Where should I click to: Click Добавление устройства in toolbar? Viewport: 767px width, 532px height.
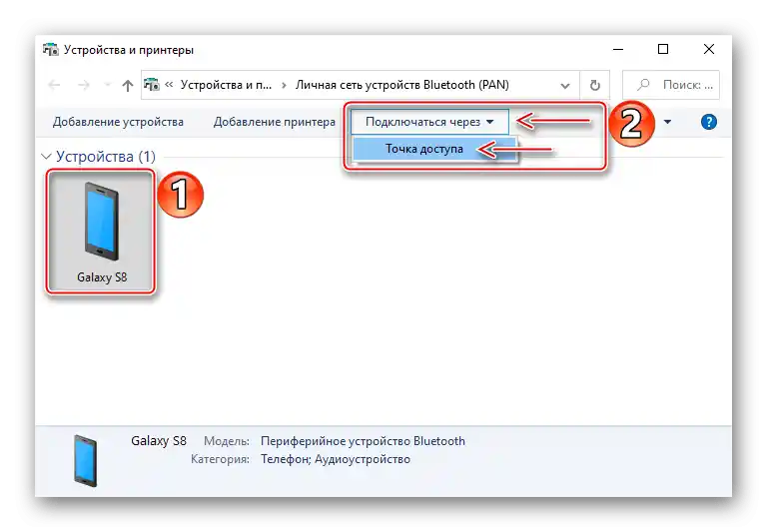[x=118, y=122]
